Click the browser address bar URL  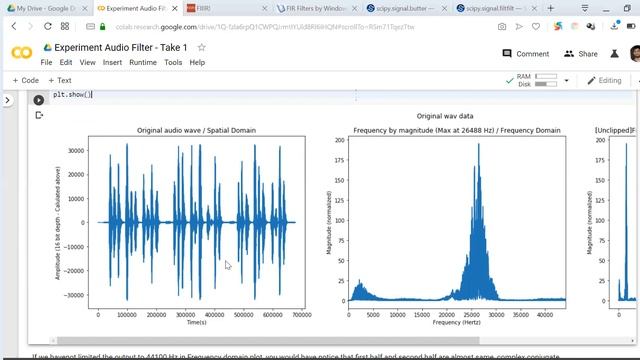point(265,27)
